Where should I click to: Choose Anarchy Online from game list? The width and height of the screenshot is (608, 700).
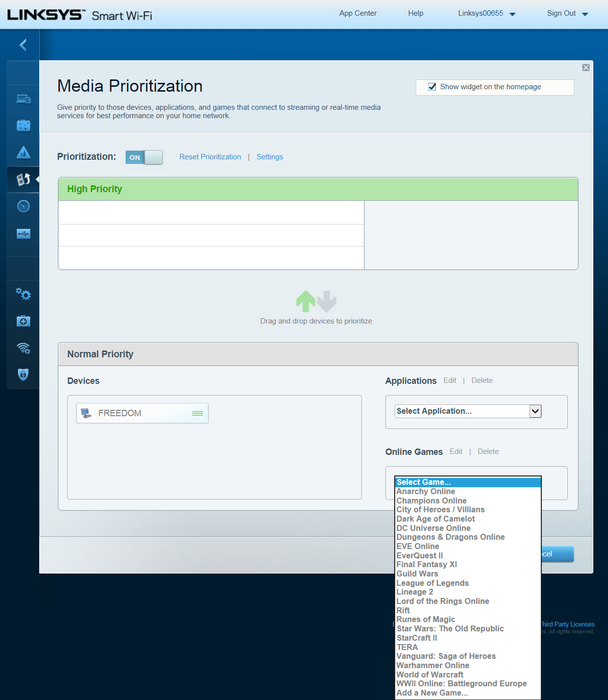468,491
